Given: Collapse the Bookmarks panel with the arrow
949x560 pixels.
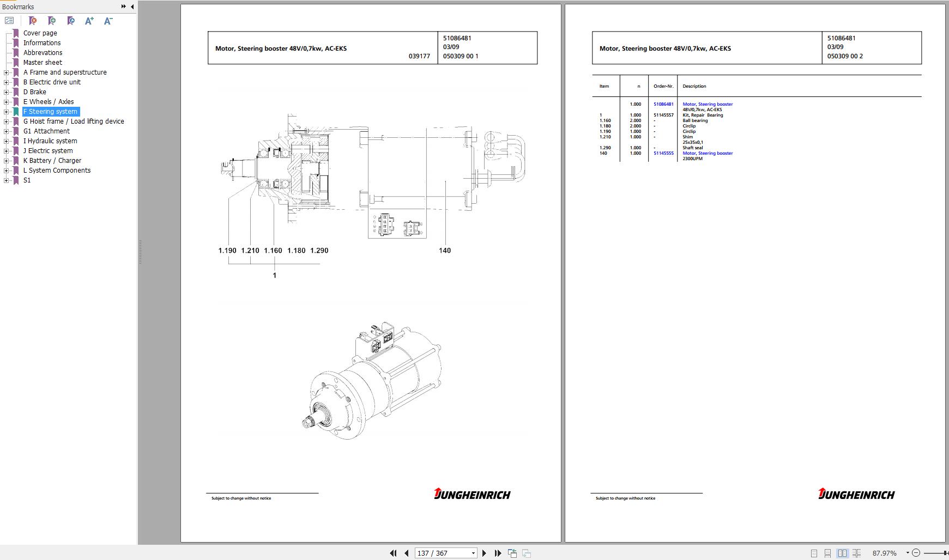Looking at the screenshot, I should 132,7.
